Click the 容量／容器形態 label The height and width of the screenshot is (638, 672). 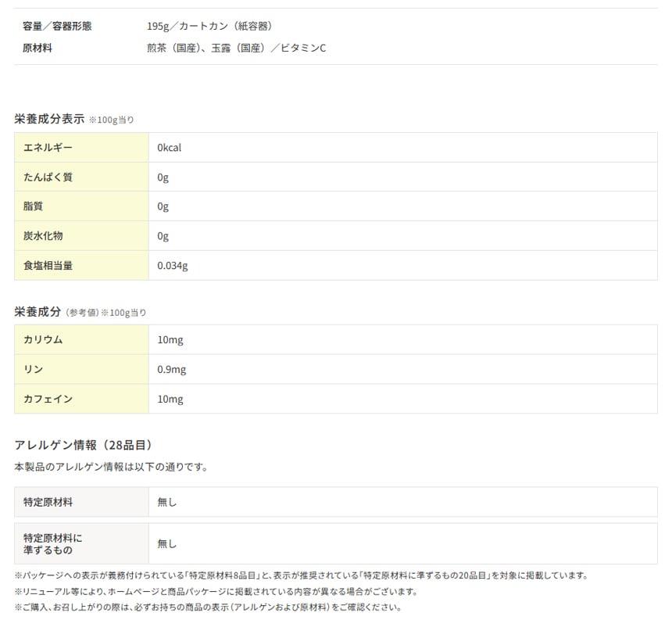[57, 27]
